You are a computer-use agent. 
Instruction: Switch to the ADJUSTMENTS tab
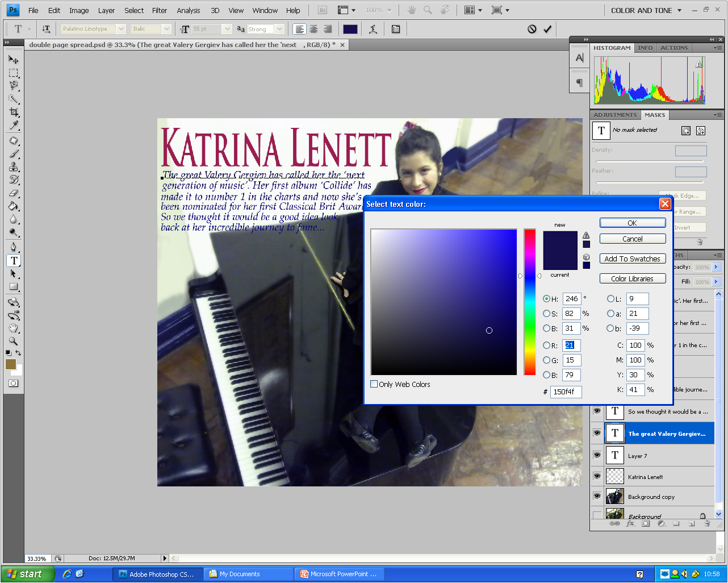pos(615,115)
